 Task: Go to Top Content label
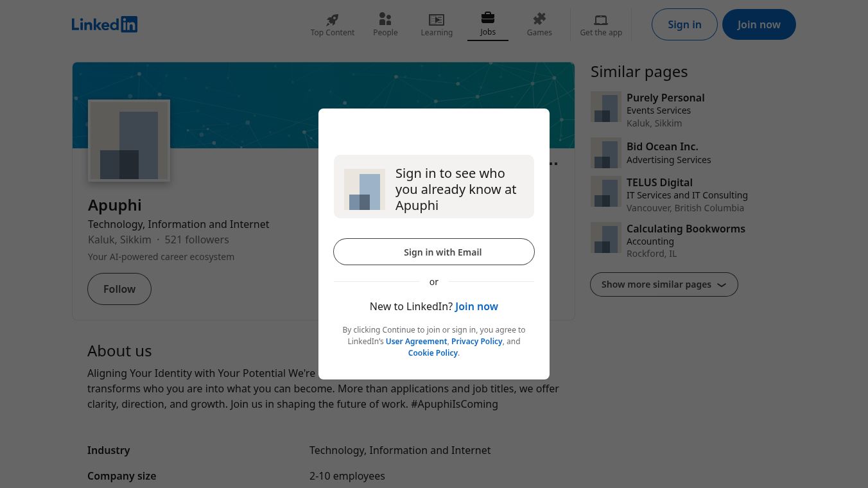coord(333,33)
